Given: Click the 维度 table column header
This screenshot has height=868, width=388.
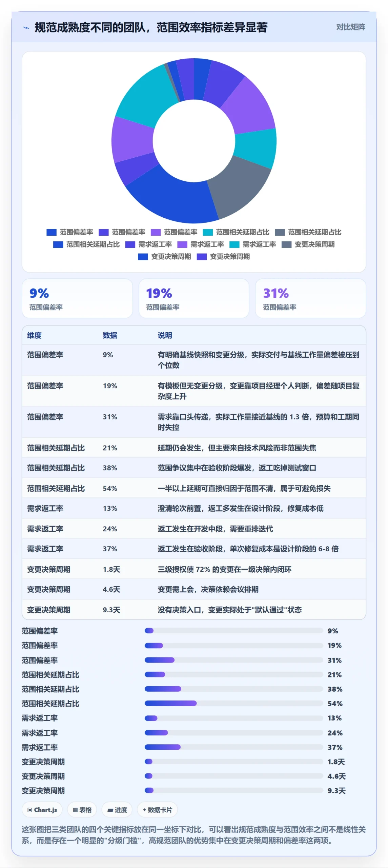Looking at the screenshot, I should coord(34,335).
